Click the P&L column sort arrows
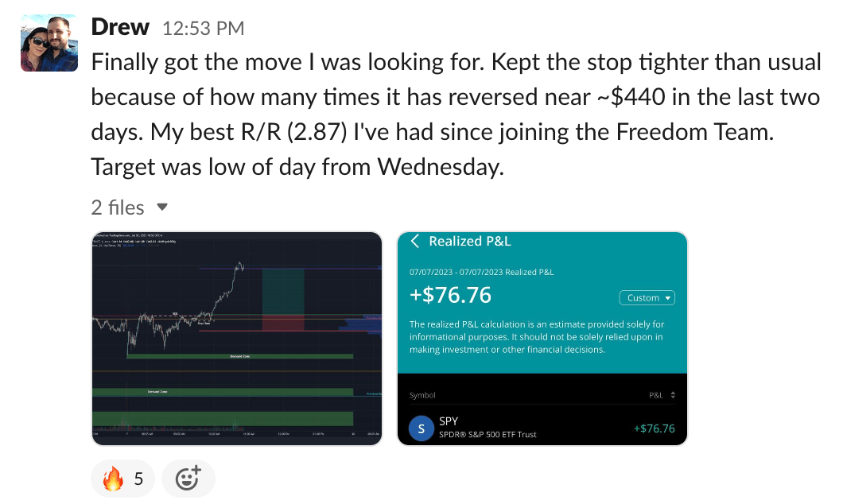The image size is (843, 504). [x=673, y=395]
